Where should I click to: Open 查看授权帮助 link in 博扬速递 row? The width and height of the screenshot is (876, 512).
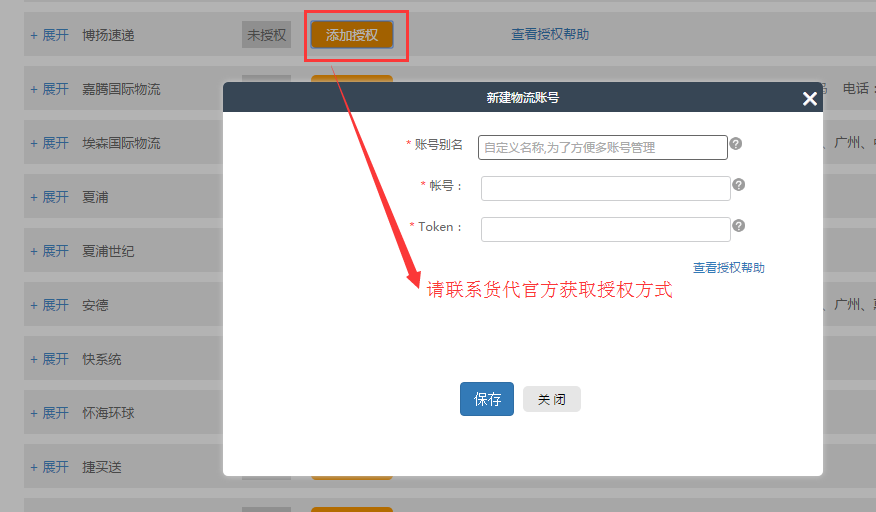tap(550, 34)
